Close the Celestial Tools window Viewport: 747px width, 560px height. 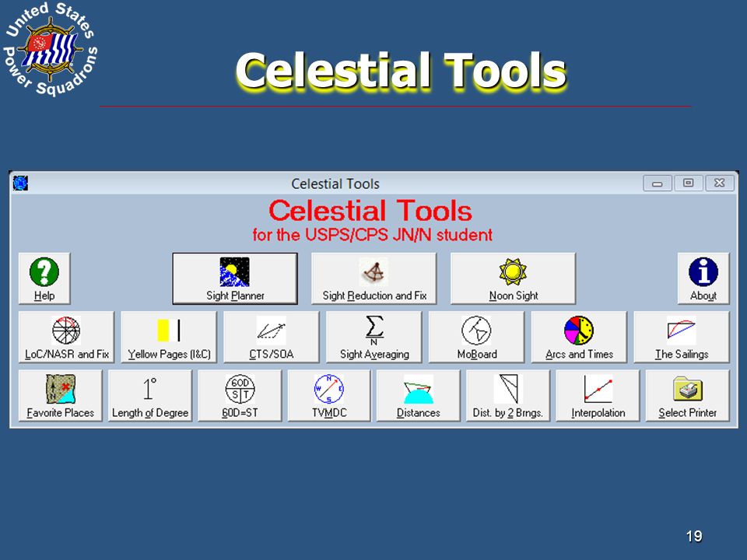click(719, 184)
